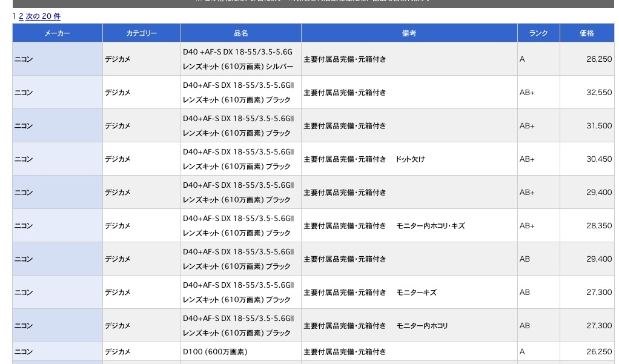
Task: Select the モニターキズ remark text
Action: click(417, 293)
